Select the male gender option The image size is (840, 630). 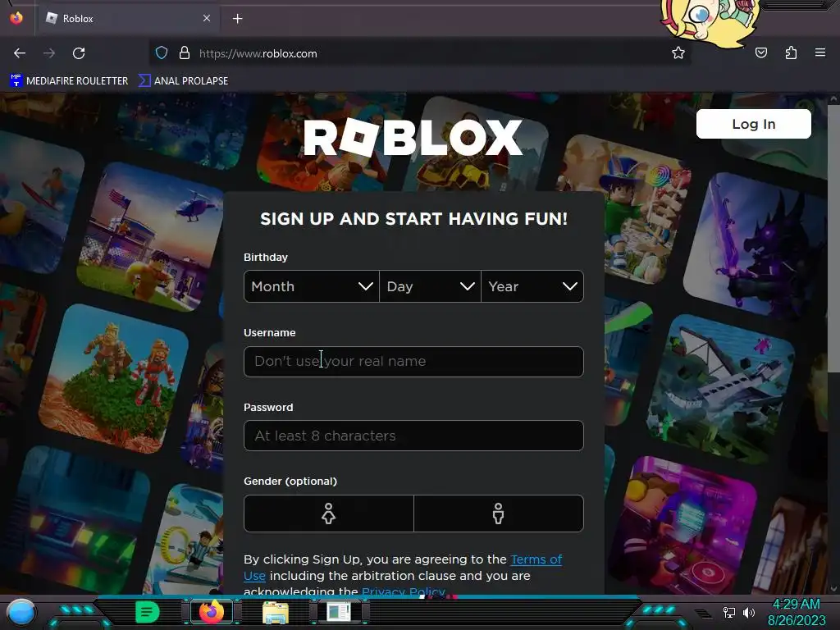point(499,514)
